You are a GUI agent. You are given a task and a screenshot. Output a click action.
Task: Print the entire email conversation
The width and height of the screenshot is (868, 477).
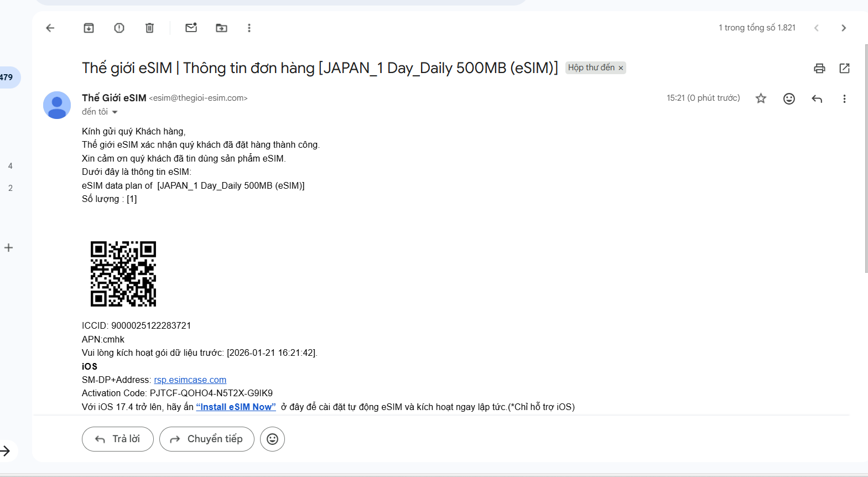(819, 68)
